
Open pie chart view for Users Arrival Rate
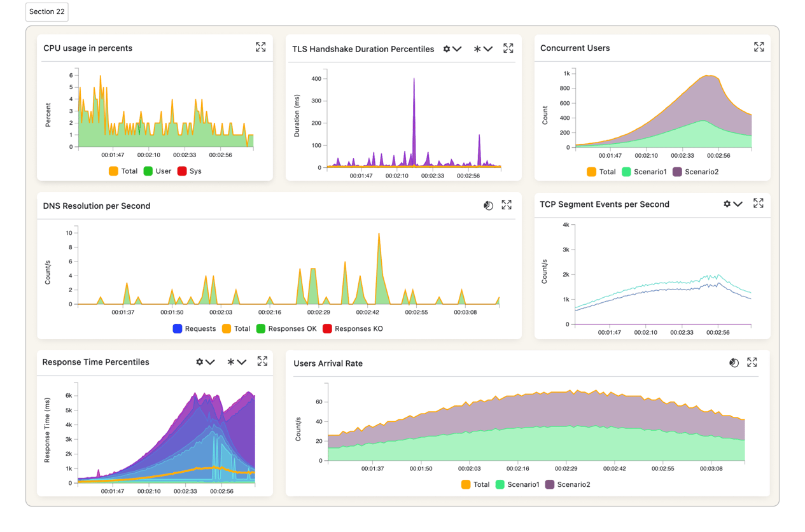coord(734,363)
